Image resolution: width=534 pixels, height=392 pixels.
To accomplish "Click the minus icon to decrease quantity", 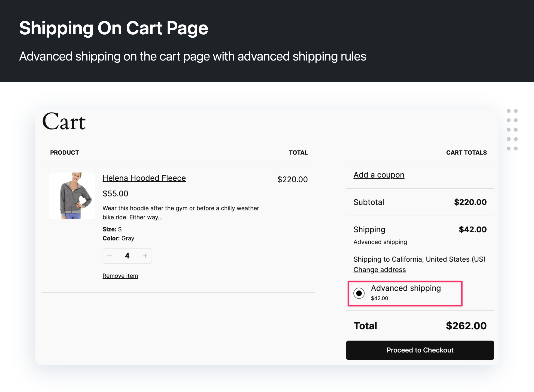I will coord(110,256).
